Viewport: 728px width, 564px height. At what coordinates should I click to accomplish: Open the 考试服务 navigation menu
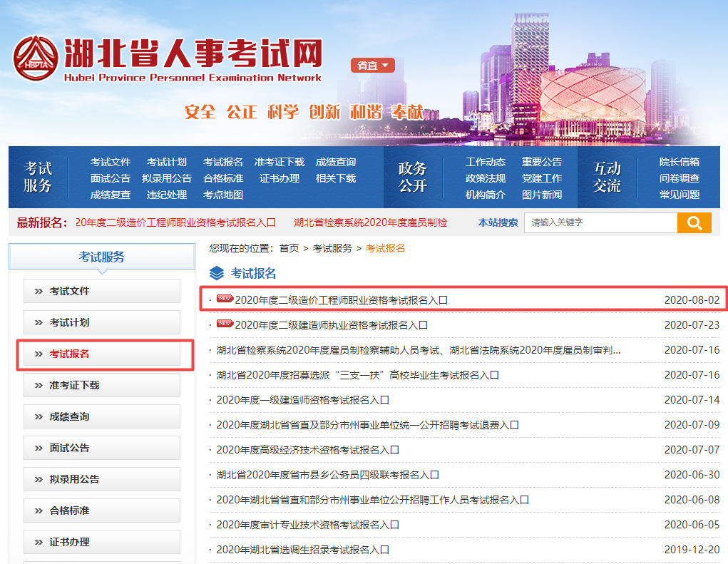click(39, 177)
